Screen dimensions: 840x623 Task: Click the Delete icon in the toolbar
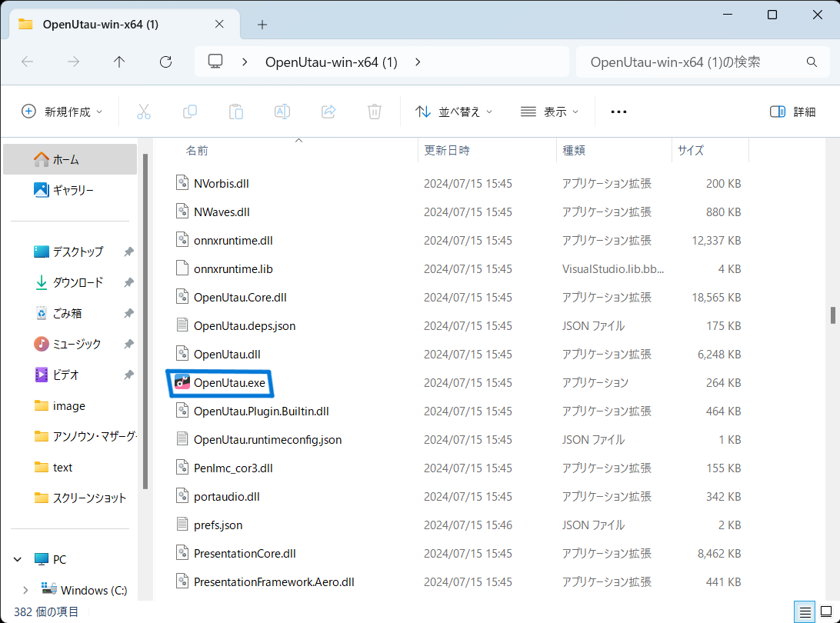tap(375, 112)
